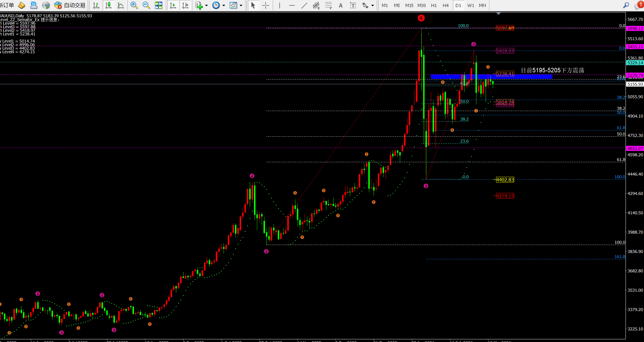Switch to the W1 timeframe
644x342 pixels.
pyautogui.click(x=470, y=5)
